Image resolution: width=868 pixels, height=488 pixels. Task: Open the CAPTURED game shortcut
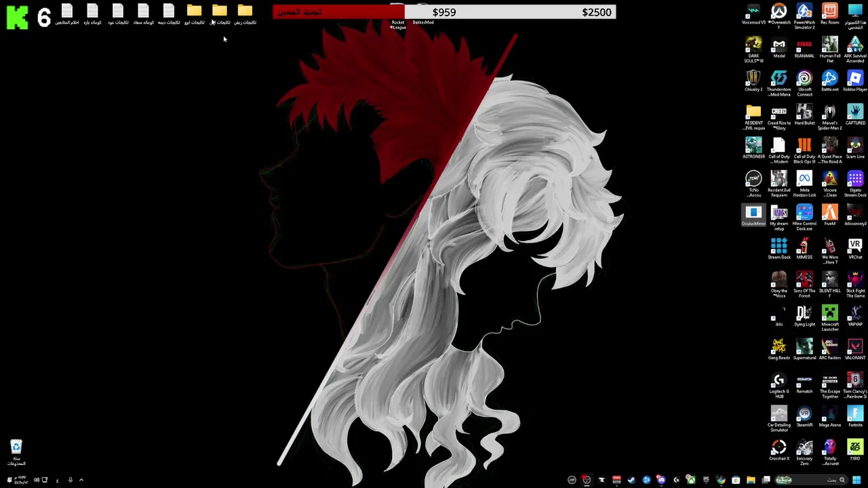click(x=855, y=115)
